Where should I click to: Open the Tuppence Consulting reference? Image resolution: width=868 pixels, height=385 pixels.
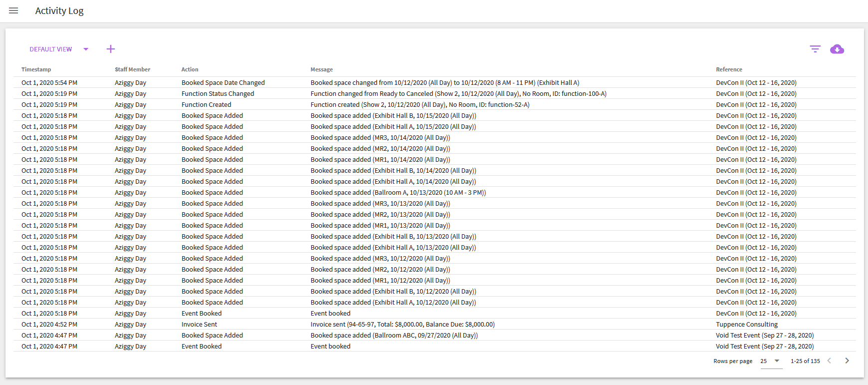(747, 324)
